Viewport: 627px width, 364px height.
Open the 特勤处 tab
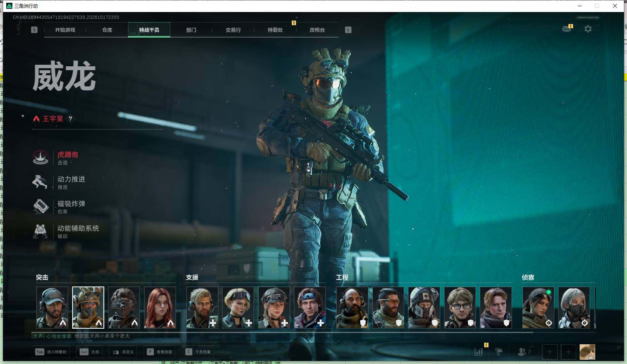[x=275, y=30]
